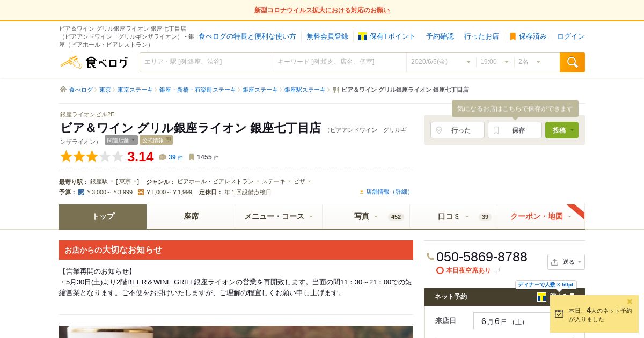Click the Tabelog logo
Screen dimensions: 644x338
tap(94, 62)
